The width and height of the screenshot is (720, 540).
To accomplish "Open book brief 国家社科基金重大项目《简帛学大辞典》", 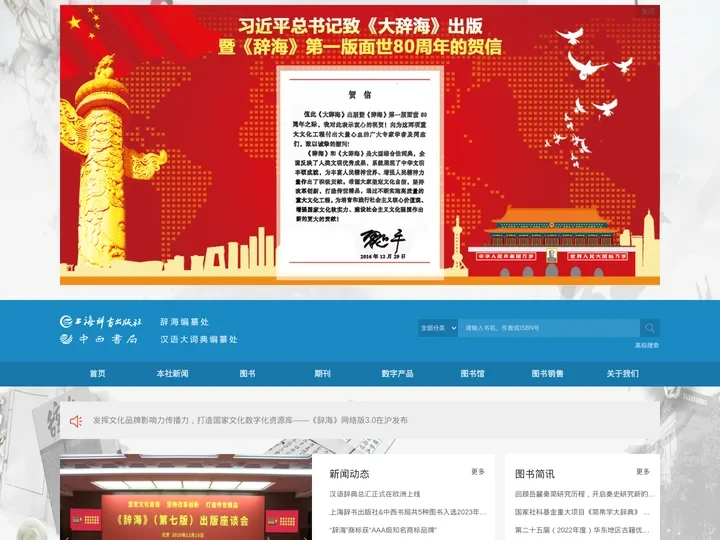I will (582, 512).
